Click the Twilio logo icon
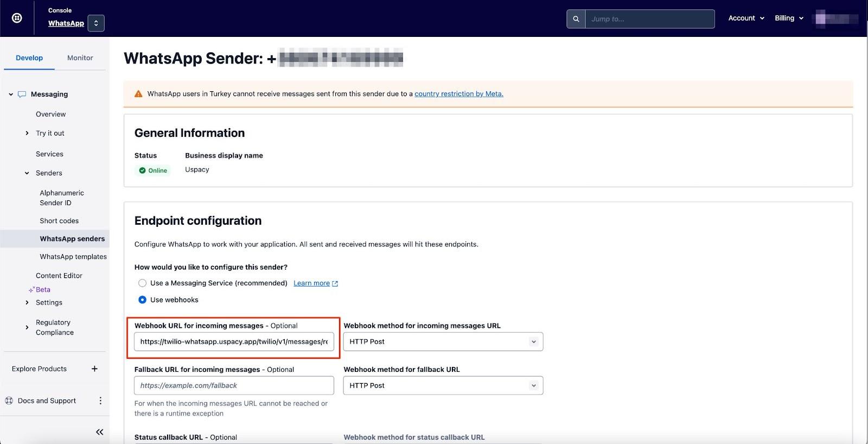The image size is (868, 444). pos(17,18)
